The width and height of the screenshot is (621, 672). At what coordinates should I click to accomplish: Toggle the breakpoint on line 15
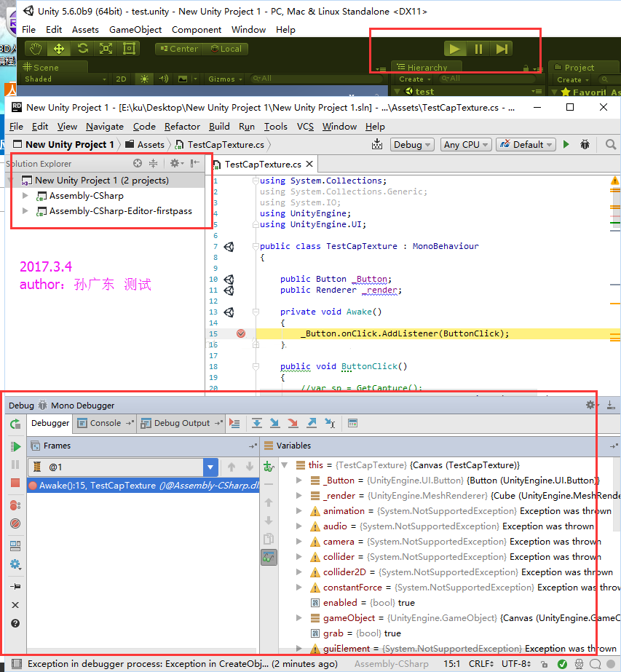(x=241, y=333)
